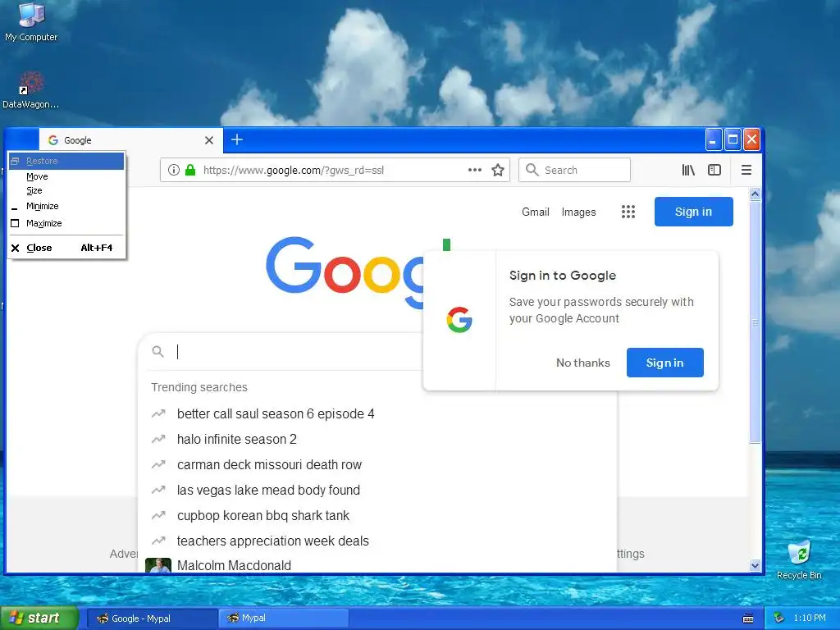840x630 pixels.
Task: Open the Google apps grid
Action: click(628, 212)
